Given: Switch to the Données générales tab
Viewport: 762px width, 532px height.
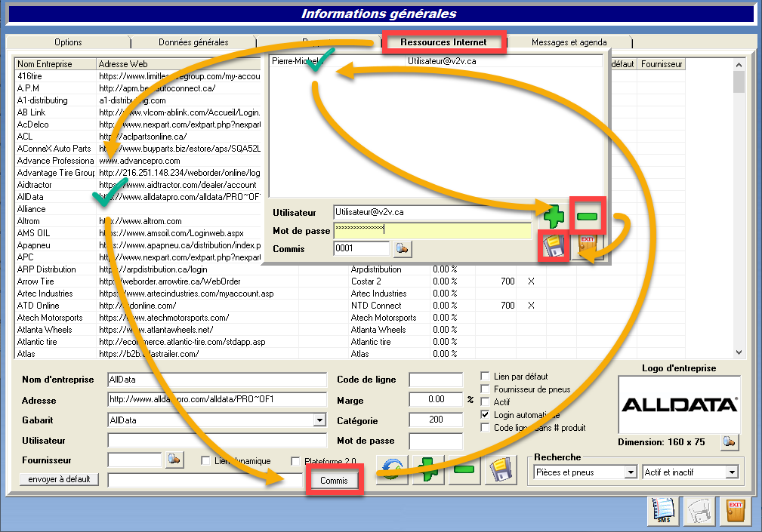Looking at the screenshot, I should tap(193, 42).
